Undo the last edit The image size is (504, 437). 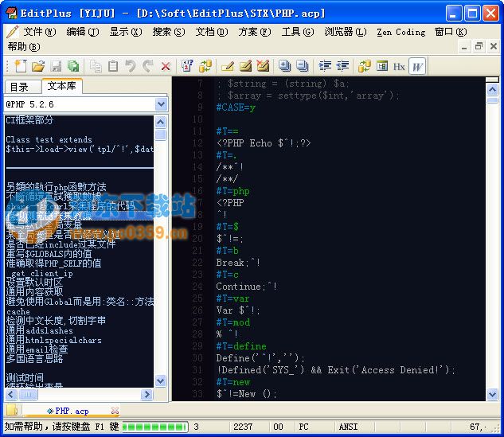(x=131, y=66)
